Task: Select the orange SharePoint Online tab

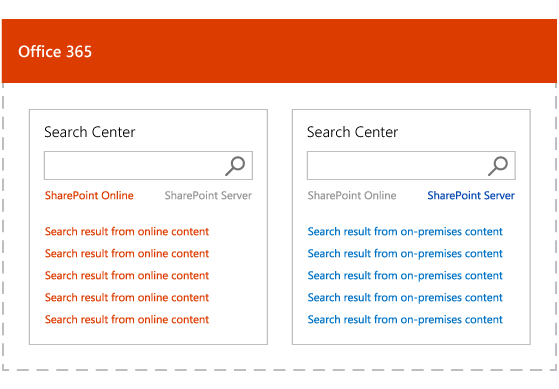Action: [x=89, y=195]
